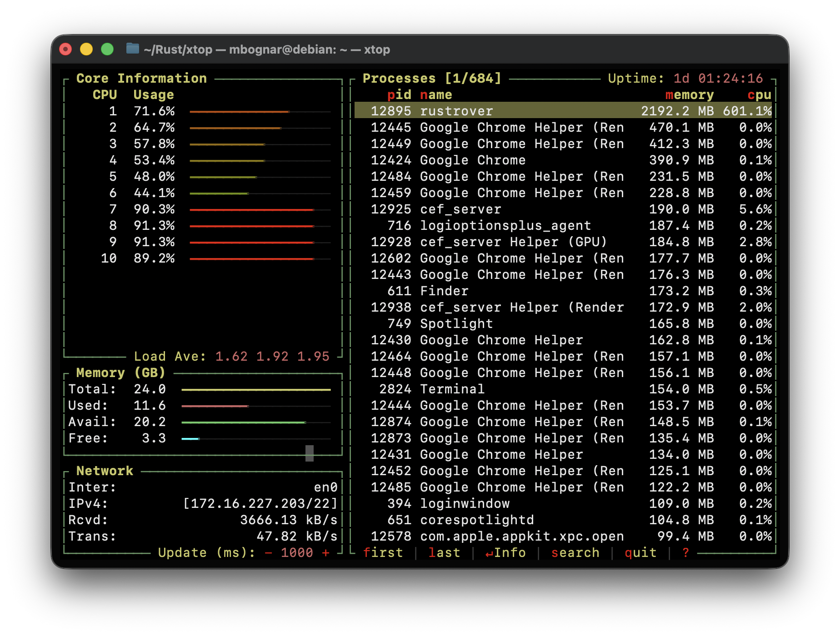Screen dimensions: 840x636
Task: Select Chrome Helper row pid 12464
Action: pyautogui.click(x=563, y=356)
